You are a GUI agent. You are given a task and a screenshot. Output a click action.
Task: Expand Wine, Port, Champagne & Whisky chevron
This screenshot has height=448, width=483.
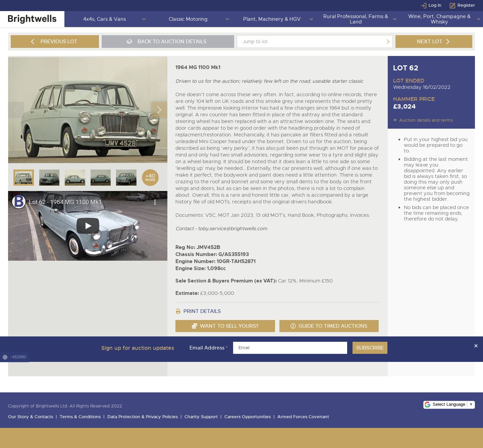click(479, 19)
